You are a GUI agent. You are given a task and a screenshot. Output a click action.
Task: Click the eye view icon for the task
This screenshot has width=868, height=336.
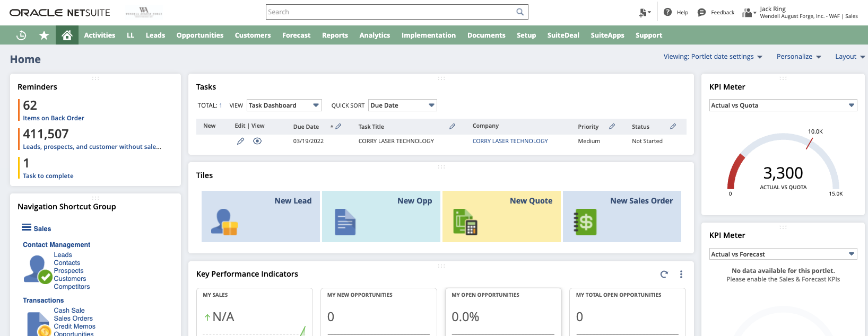257,141
